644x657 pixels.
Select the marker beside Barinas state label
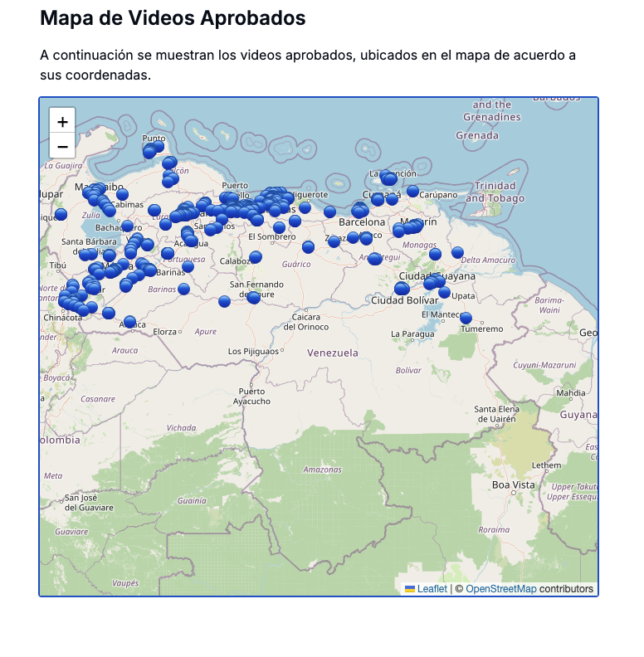pos(183,289)
